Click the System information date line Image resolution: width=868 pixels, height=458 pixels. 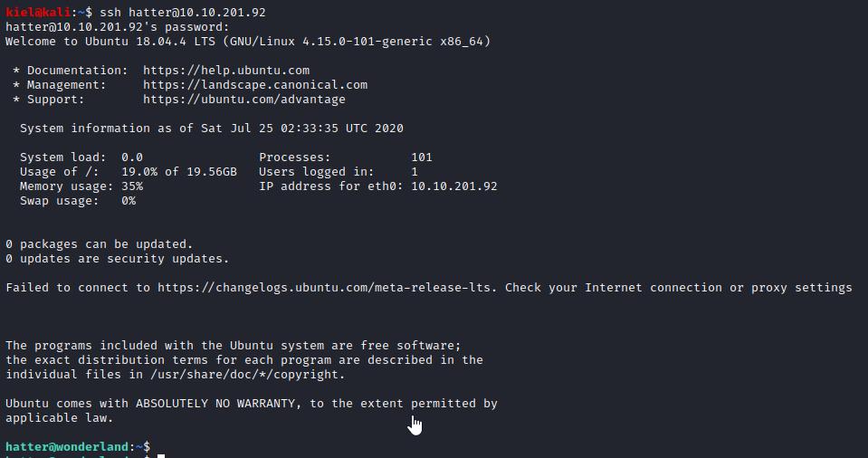tap(211, 128)
